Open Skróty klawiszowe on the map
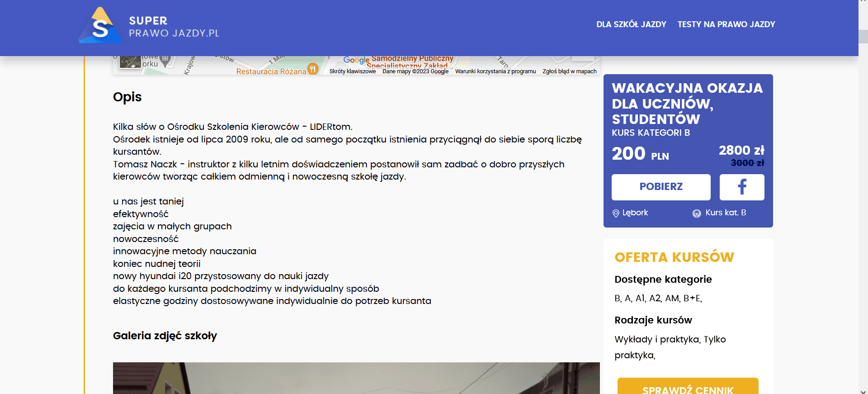Screen dimensions: 868x394 (x=352, y=71)
